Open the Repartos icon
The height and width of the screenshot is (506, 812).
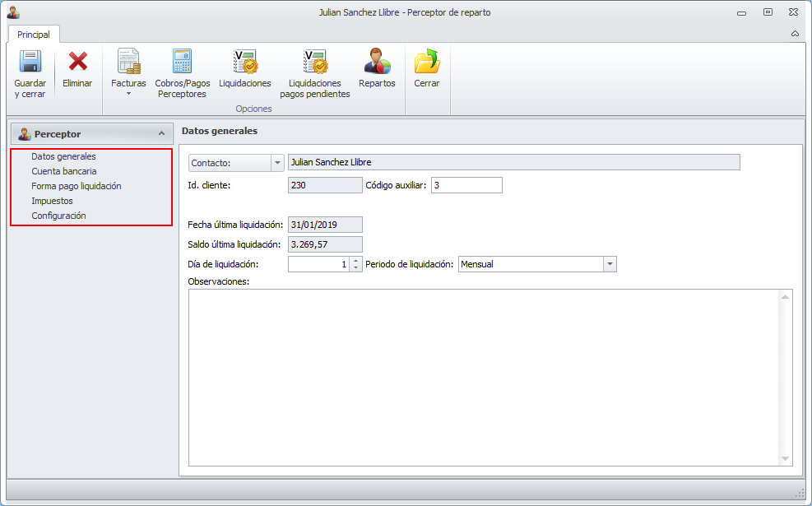377,61
